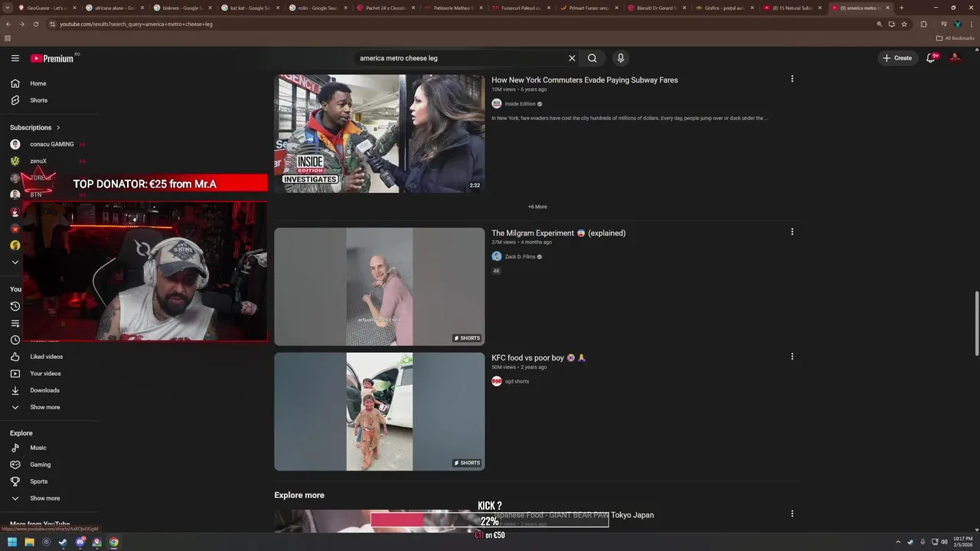
Task: Click the History clock icon in sidebar
Action: (x=15, y=306)
